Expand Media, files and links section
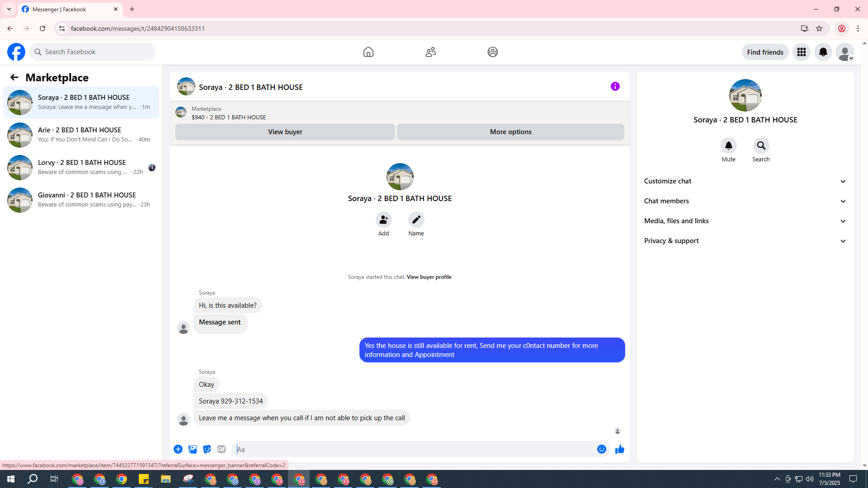 [745, 221]
